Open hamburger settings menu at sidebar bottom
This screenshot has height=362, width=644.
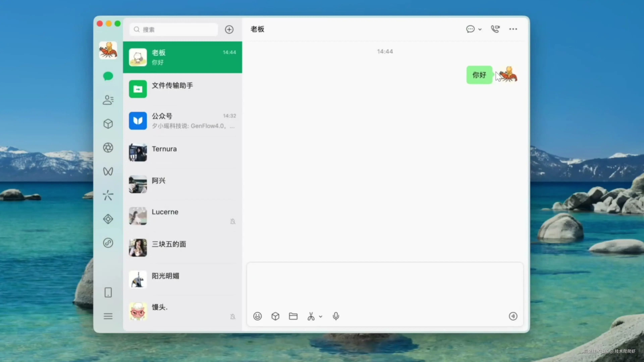(x=108, y=316)
